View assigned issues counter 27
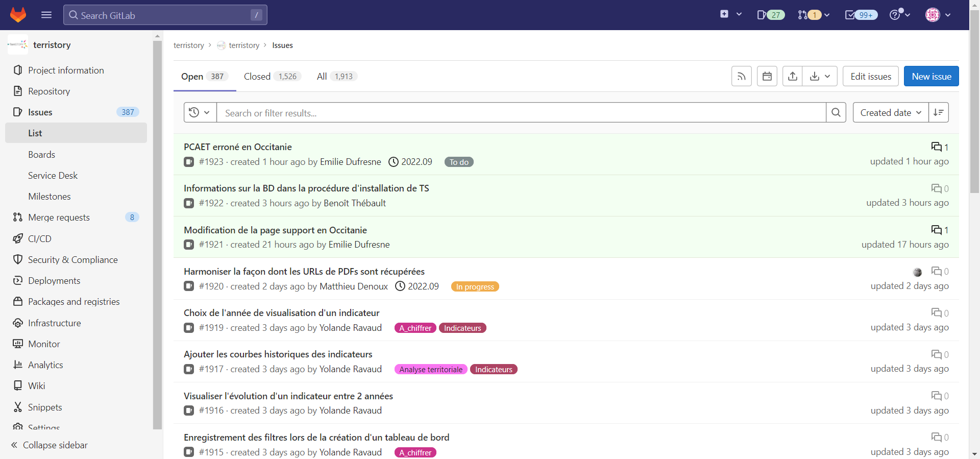 [x=770, y=15]
